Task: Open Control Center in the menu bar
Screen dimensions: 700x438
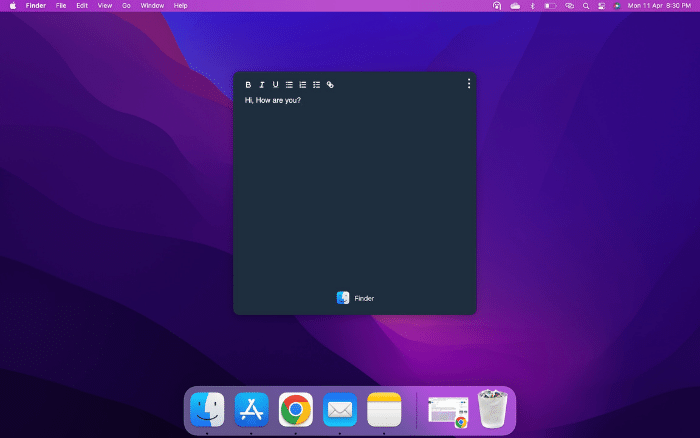Action: pyautogui.click(x=602, y=6)
